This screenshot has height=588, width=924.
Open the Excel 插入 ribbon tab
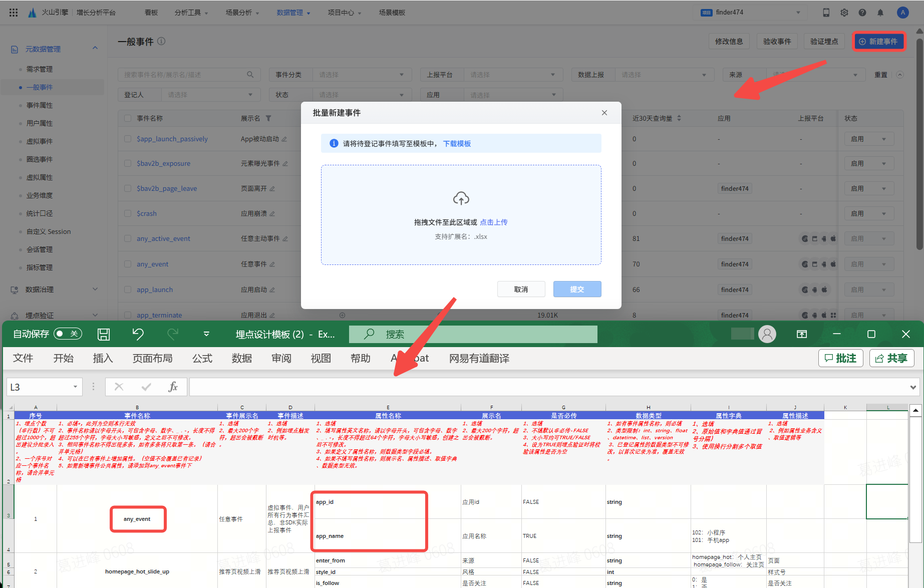[103, 358]
